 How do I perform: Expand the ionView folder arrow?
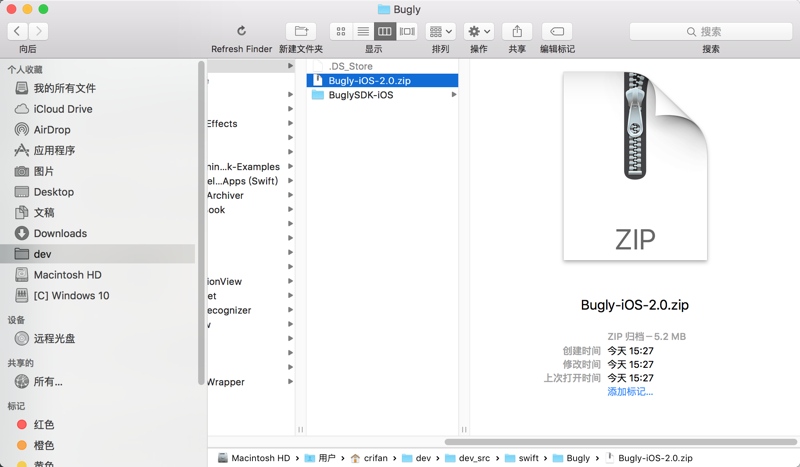tap(290, 281)
